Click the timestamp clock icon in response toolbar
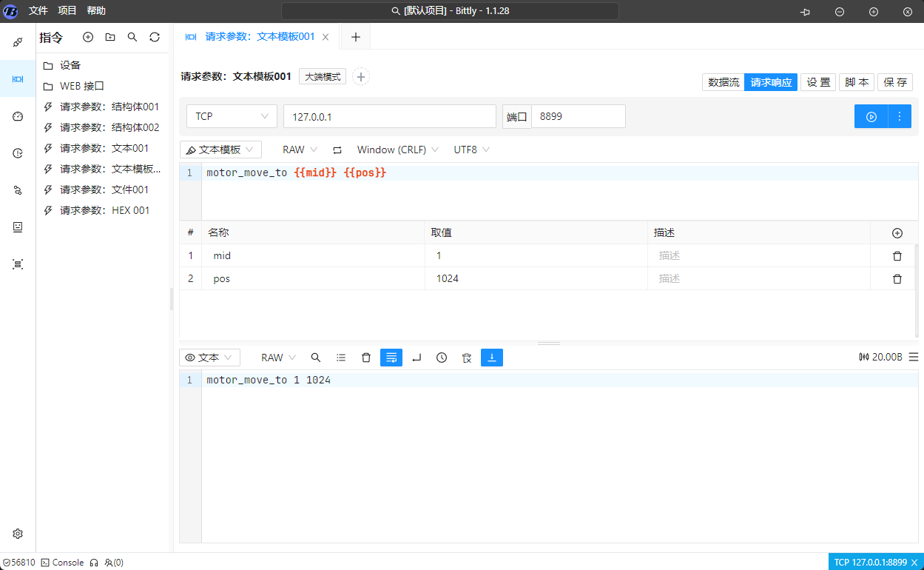The image size is (924, 570). pos(442,358)
